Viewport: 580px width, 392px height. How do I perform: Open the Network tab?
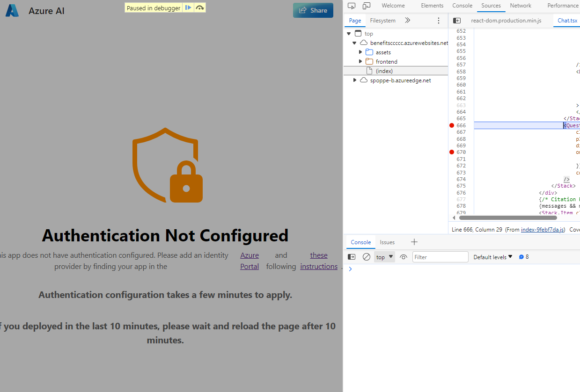521,6
